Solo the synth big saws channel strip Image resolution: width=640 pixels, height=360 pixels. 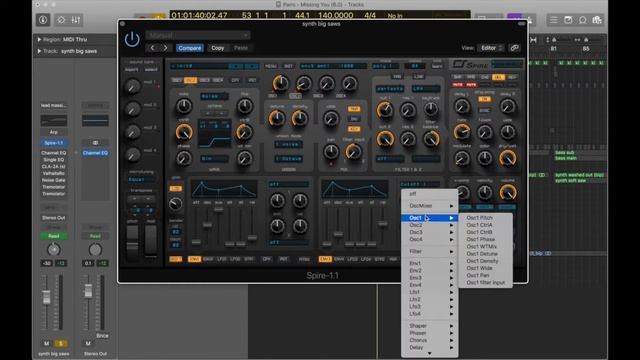(x=61, y=343)
